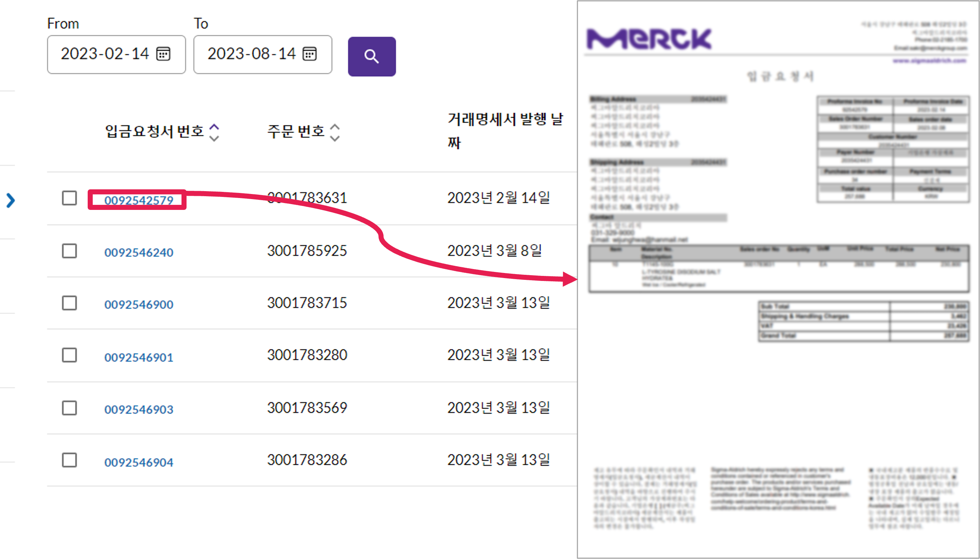Expand the blue chevron beside first row
Image resolution: width=980 pixels, height=559 pixels.
(x=11, y=201)
